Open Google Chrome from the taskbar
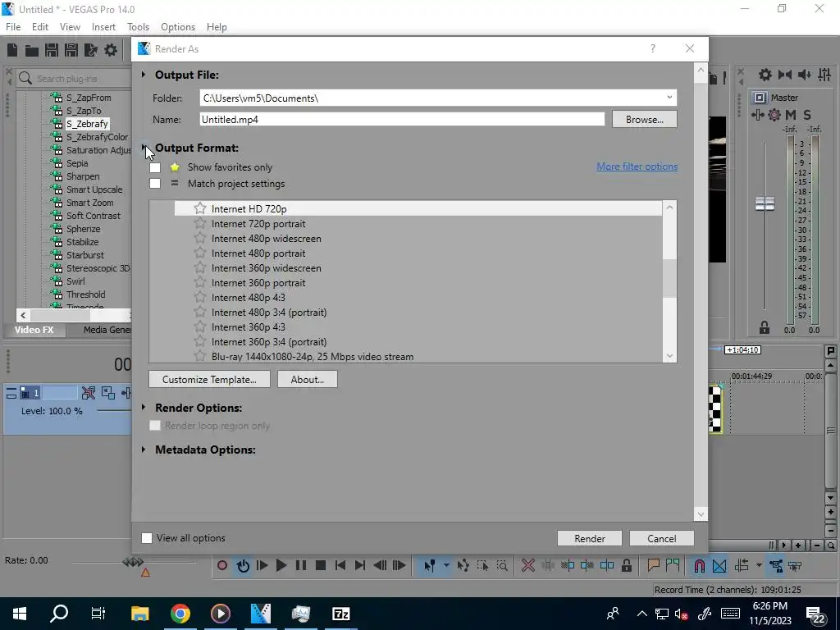Viewport: 840px width, 630px height. [180, 614]
